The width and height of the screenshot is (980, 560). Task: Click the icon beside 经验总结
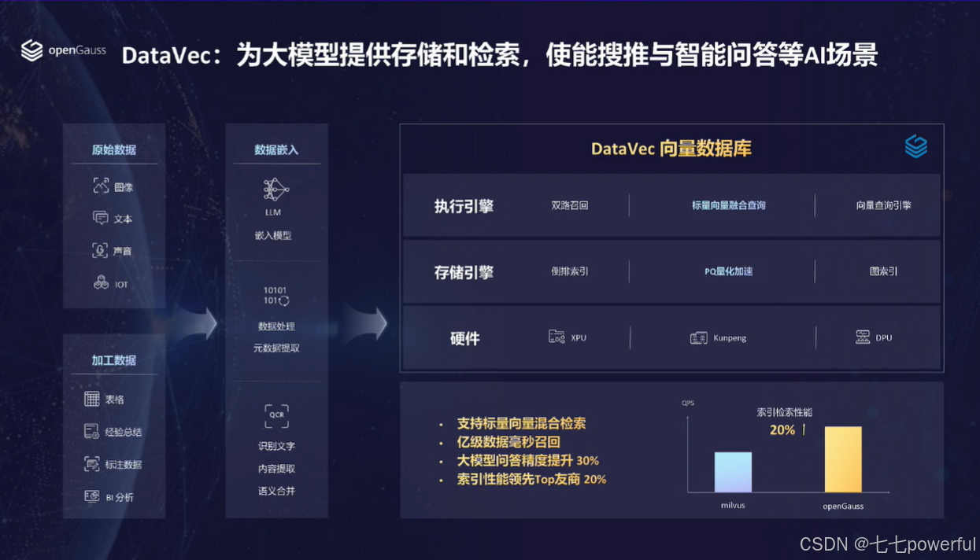tap(92, 431)
